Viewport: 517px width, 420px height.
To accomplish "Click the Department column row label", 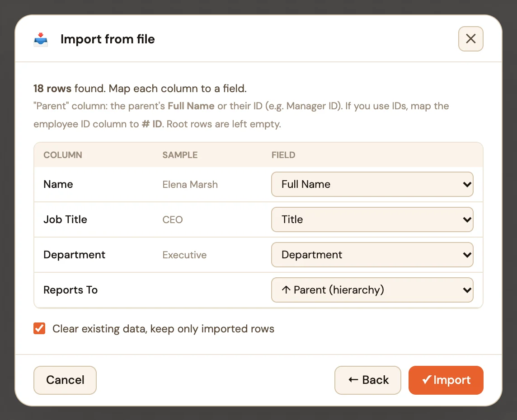I will pyautogui.click(x=74, y=255).
